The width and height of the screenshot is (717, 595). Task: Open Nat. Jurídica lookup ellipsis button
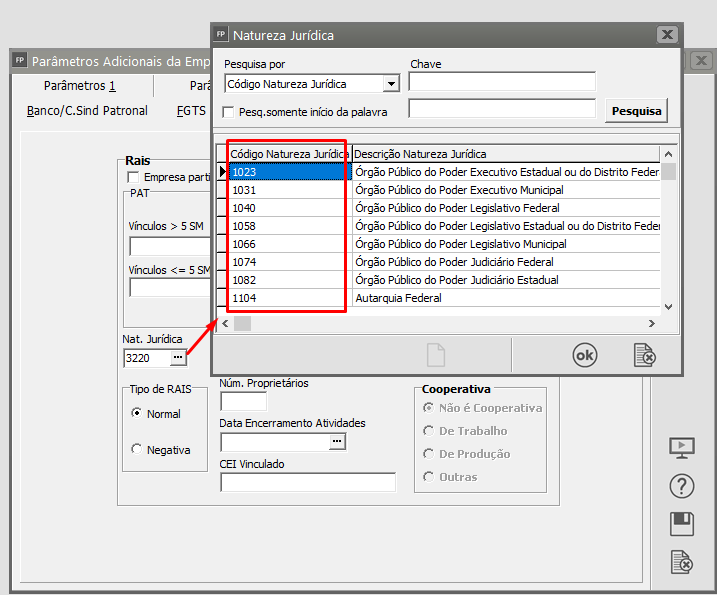click(x=177, y=357)
